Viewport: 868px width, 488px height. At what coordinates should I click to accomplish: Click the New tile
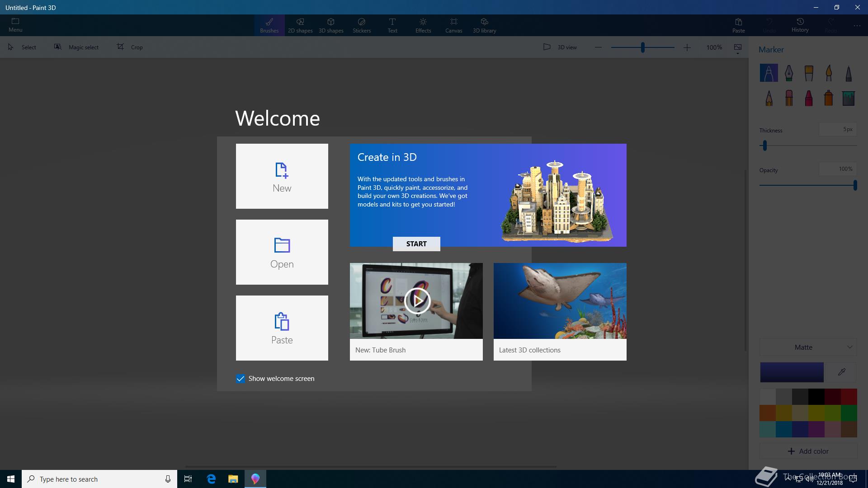click(282, 176)
